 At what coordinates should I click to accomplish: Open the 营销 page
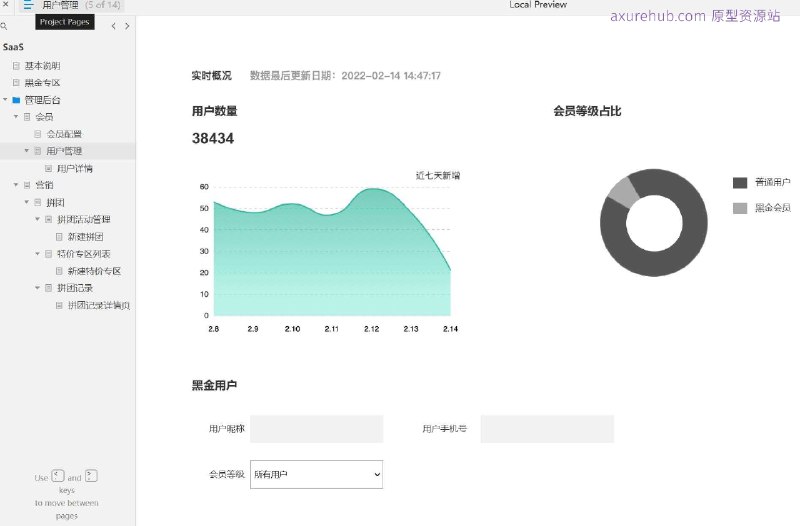click(x=44, y=185)
